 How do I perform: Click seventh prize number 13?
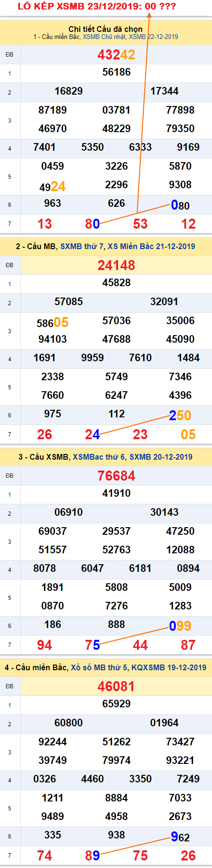pos(45,224)
